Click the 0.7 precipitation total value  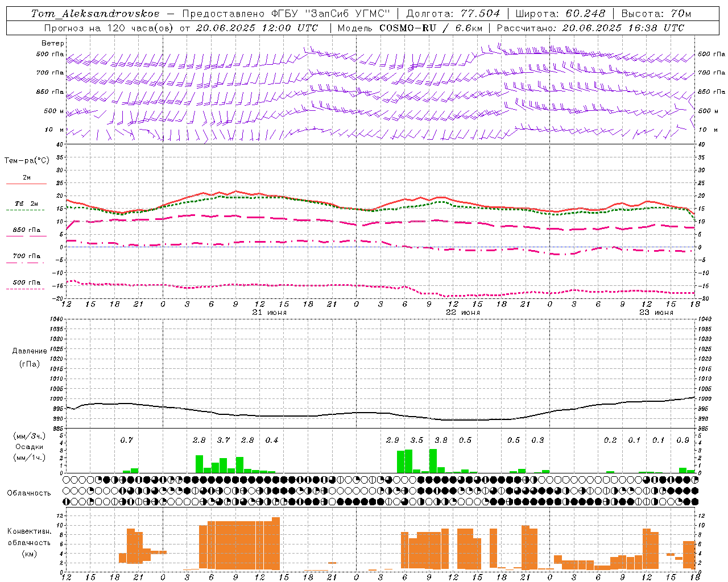[127, 440]
